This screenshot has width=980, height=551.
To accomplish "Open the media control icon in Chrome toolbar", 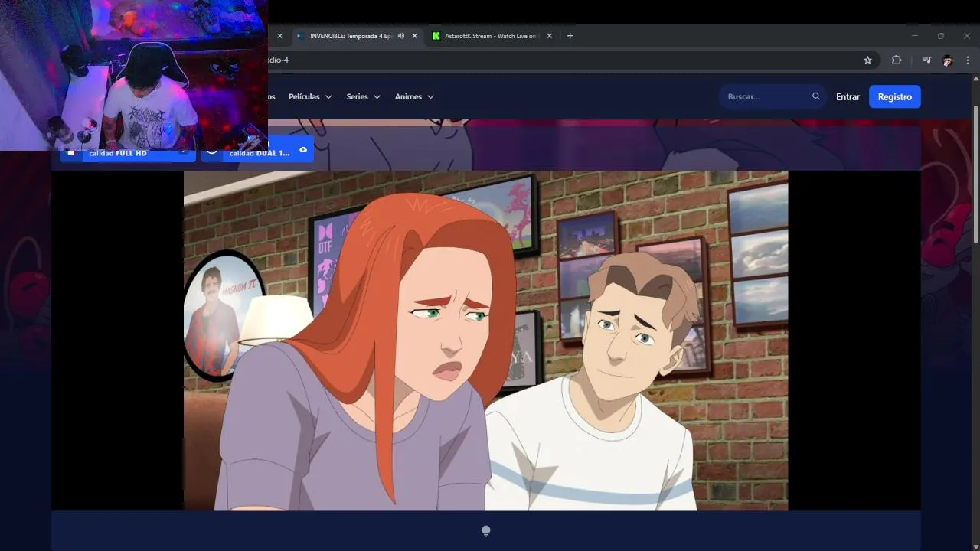I will (926, 60).
